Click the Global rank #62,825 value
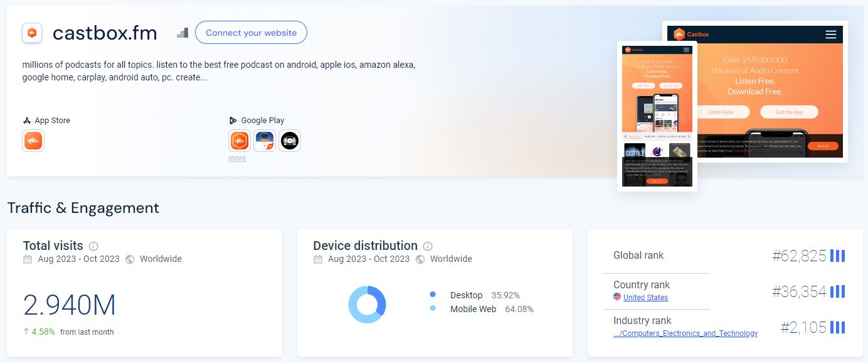 point(799,256)
